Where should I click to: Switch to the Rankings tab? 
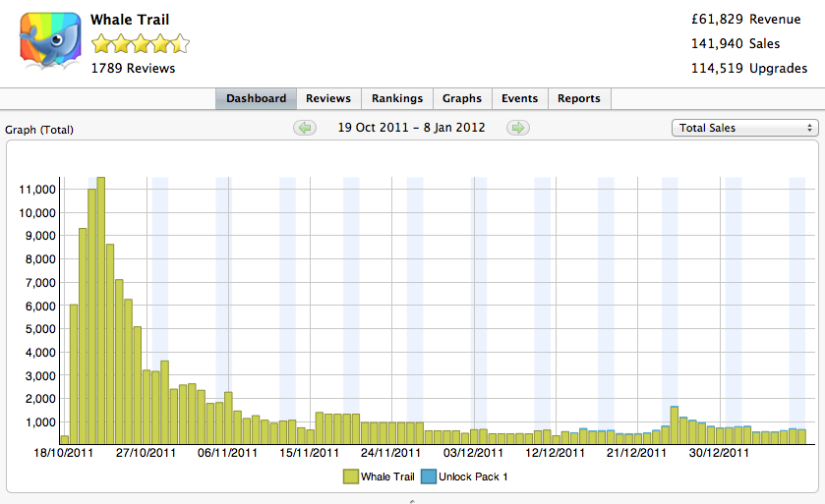click(397, 98)
